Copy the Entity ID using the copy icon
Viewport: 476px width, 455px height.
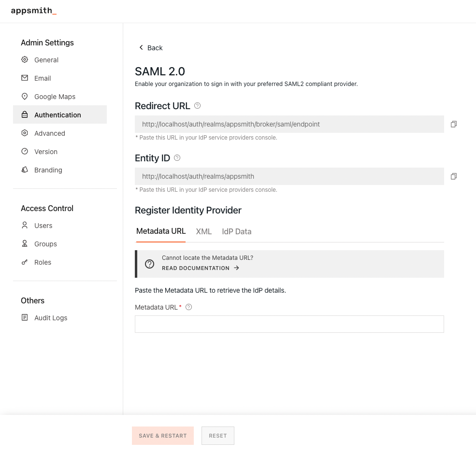(x=453, y=176)
